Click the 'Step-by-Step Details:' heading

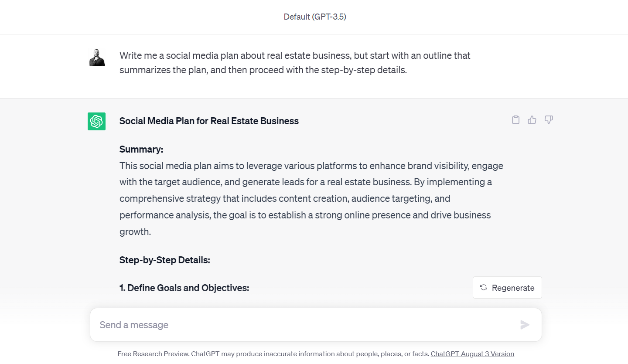pyautogui.click(x=165, y=260)
